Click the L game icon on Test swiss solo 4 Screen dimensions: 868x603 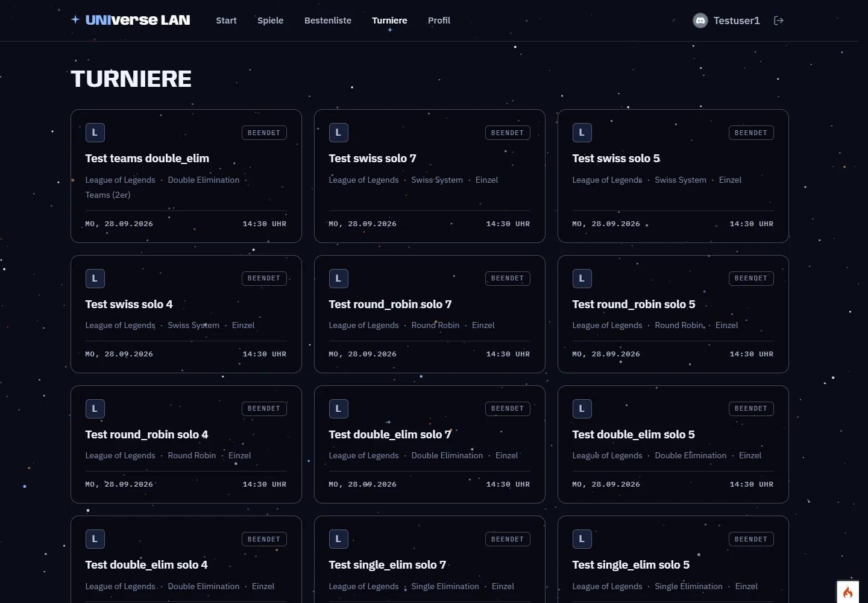95,279
